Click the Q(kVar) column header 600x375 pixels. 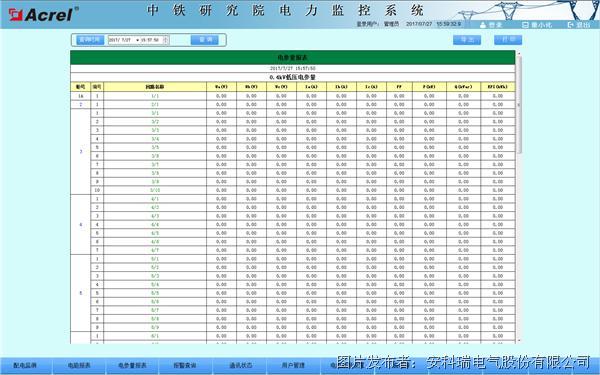coord(463,87)
